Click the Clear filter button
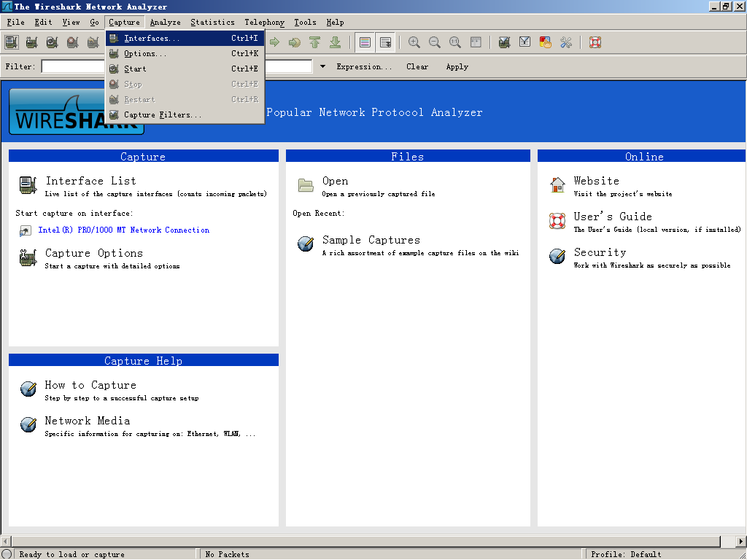 tap(417, 66)
